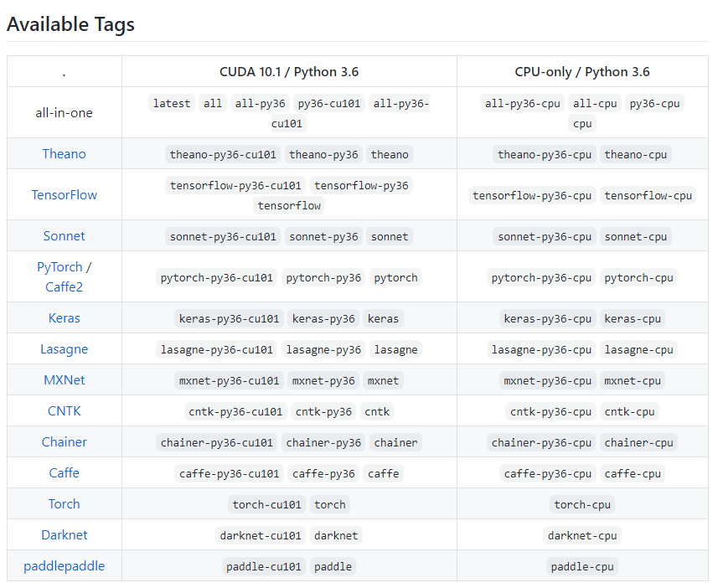Screen dimensions: 718x588
Task: Click the 'pytorch-py36-cu101' tag
Action: point(217,277)
